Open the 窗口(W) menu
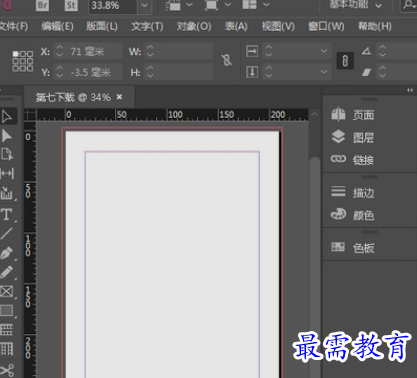This screenshot has width=417, height=378. click(x=326, y=26)
